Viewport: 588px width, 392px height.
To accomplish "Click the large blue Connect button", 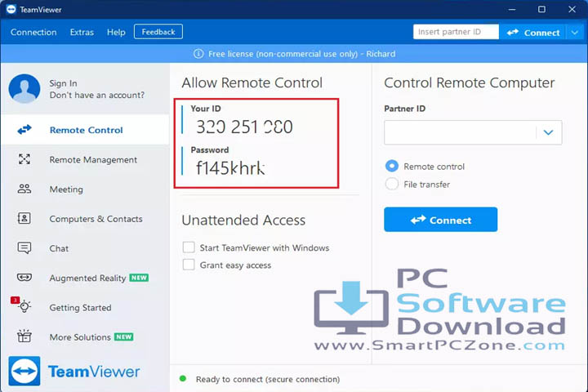I will pos(441,220).
